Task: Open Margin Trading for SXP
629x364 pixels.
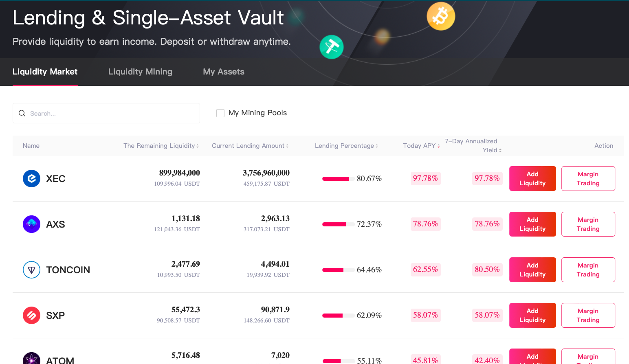Action: click(x=588, y=315)
